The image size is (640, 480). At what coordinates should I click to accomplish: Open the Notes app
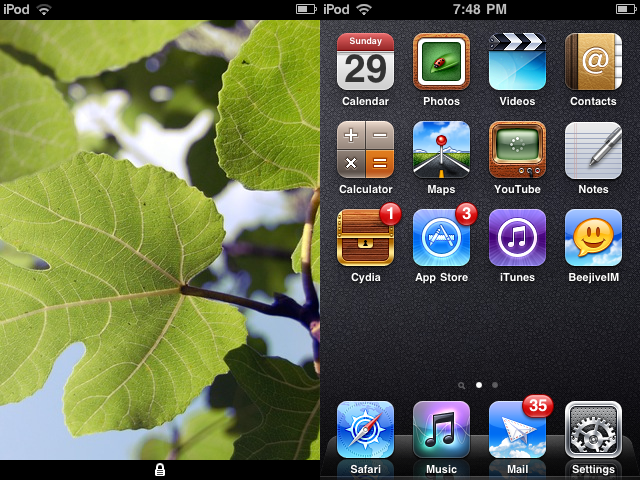coord(593,150)
